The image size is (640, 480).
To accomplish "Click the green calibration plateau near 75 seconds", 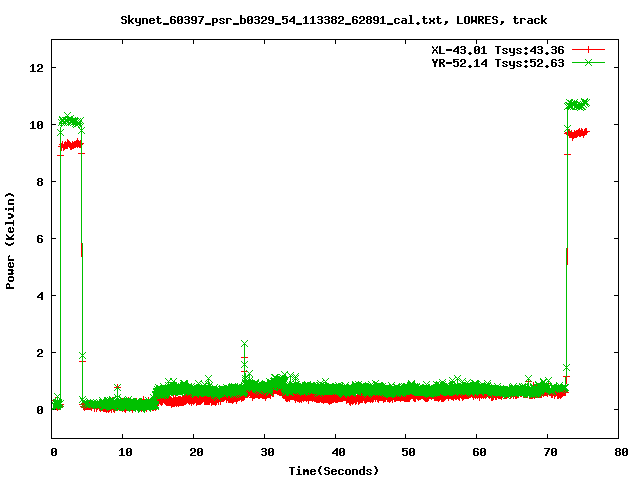I will [x=577, y=104].
